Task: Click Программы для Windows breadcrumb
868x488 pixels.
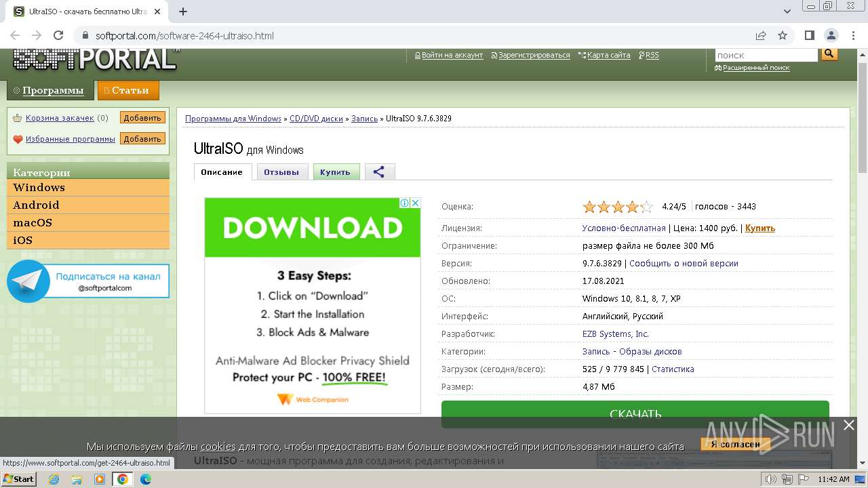Action: tap(233, 119)
